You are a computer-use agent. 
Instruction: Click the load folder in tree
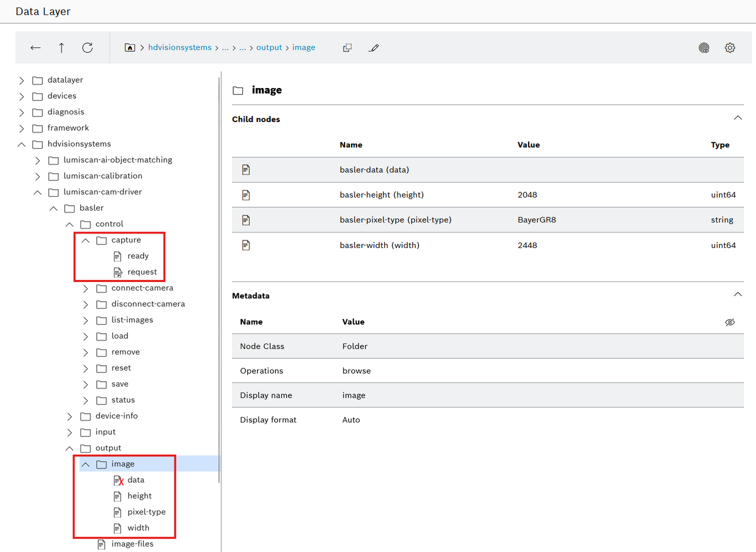point(120,336)
